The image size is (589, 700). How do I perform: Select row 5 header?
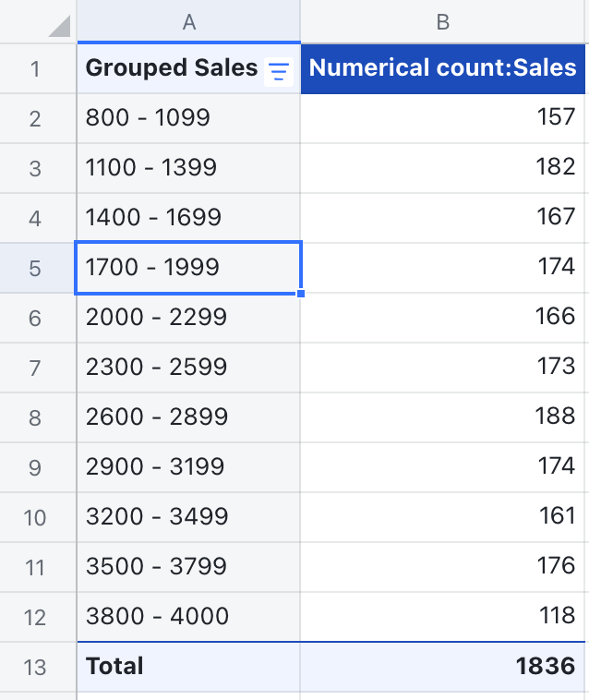coord(35,268)
